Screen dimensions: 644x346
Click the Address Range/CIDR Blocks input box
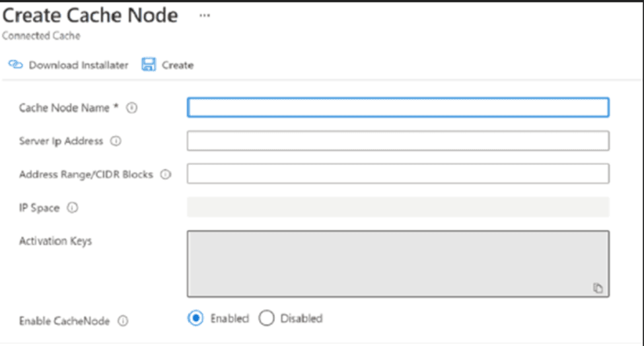398,174
